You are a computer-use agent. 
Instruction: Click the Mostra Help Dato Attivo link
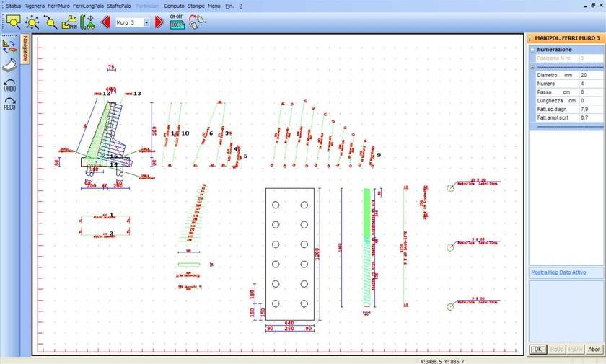[558, 272]
